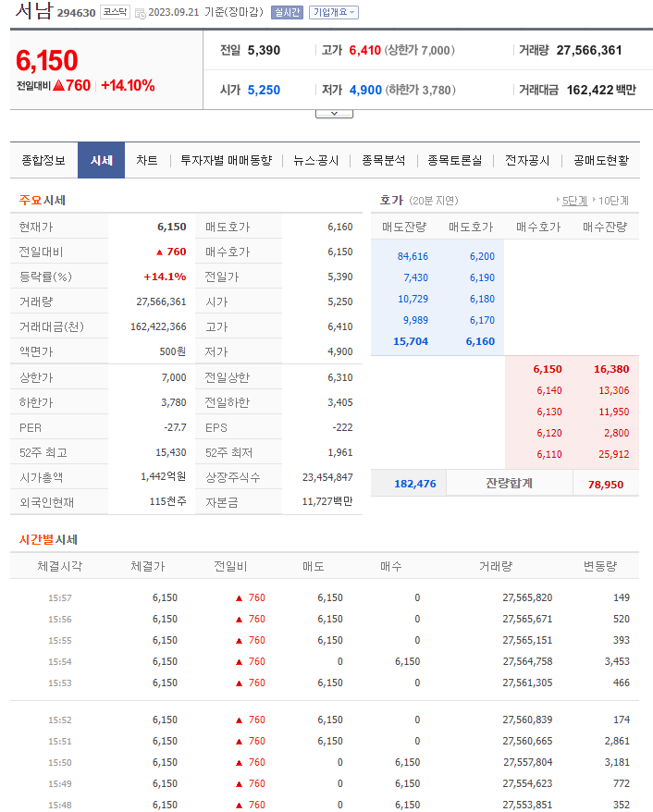Click the 코스닥 market badge
The width and height of the screenshot is (653, 812).
coord(115,12)
